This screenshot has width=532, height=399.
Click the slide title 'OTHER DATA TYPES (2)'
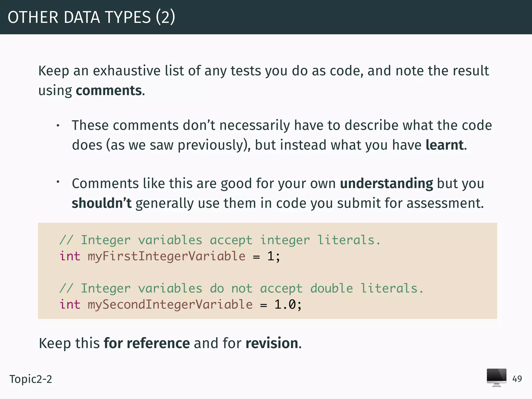(91, 17)
